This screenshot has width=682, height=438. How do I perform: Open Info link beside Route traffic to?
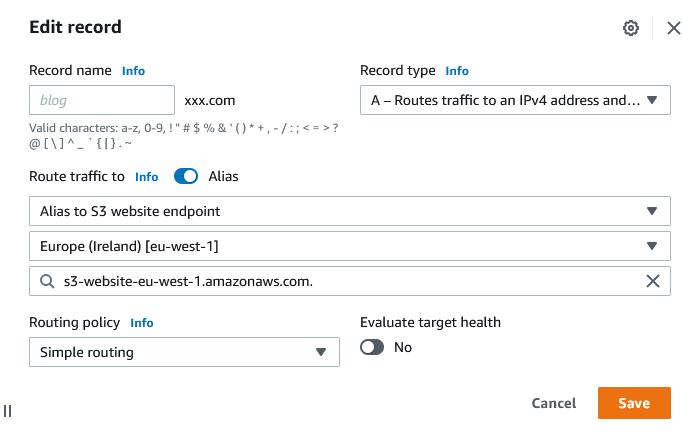147,177
